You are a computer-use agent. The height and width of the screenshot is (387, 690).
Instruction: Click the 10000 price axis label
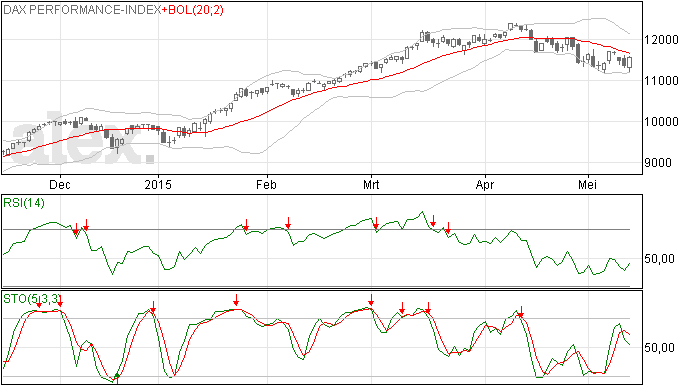[661, 122]
